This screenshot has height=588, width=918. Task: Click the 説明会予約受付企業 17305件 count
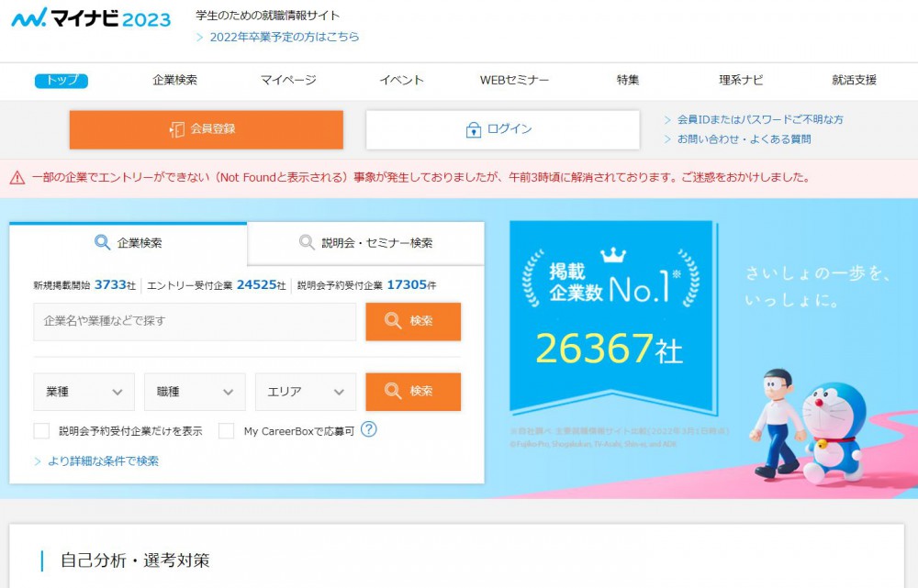point(366,285)
